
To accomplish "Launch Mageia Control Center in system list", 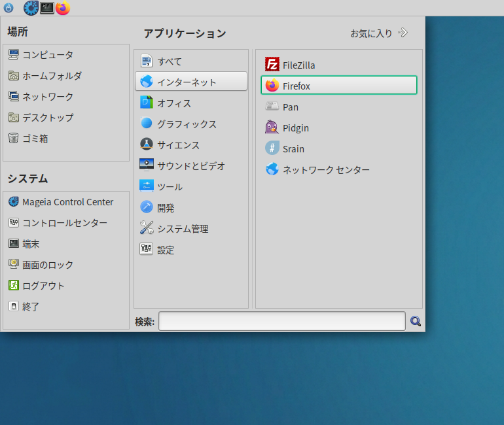I will (66, 202).
